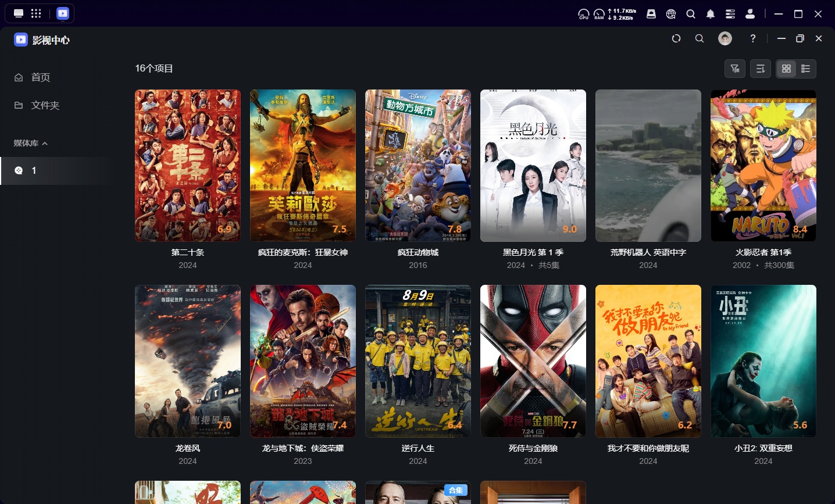
Task: Click the 影视中心 app logo
Action: (21, 40)
